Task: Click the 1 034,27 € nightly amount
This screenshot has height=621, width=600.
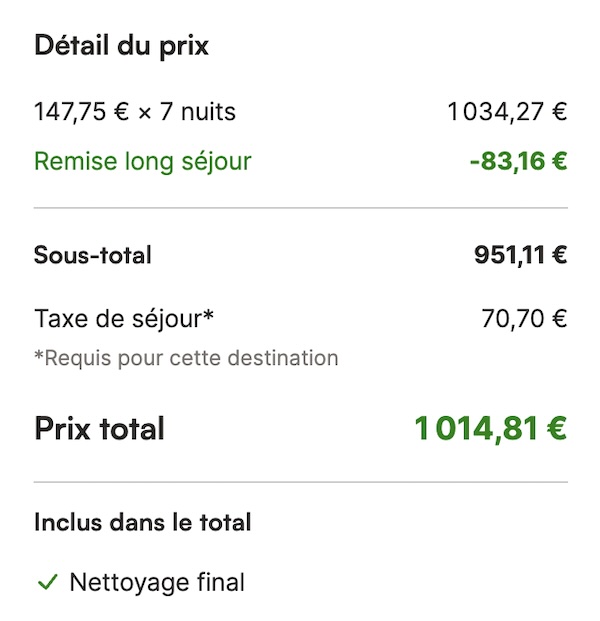Action: (507, 111)
